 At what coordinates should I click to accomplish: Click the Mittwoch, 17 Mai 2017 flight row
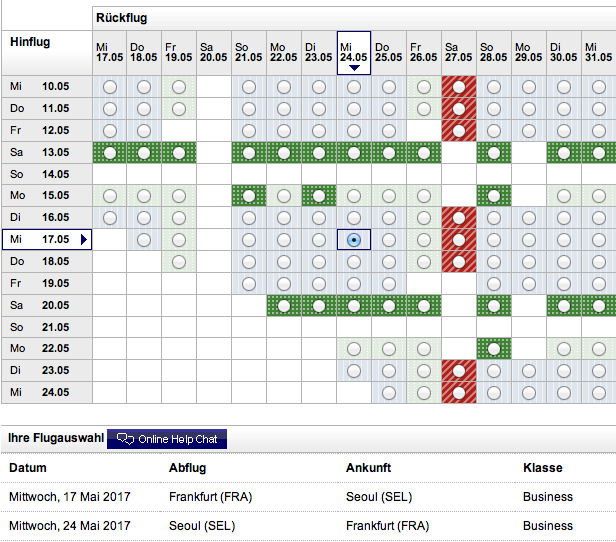[300, 497]
